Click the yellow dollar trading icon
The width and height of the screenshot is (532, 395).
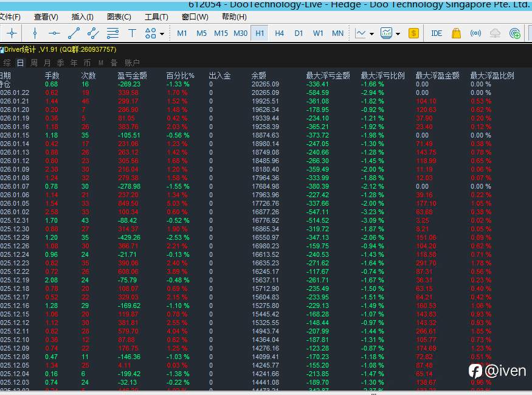click(413, 33)
